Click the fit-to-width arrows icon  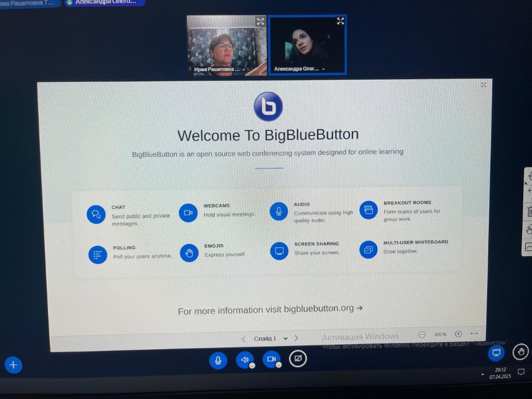click(474, 334)
